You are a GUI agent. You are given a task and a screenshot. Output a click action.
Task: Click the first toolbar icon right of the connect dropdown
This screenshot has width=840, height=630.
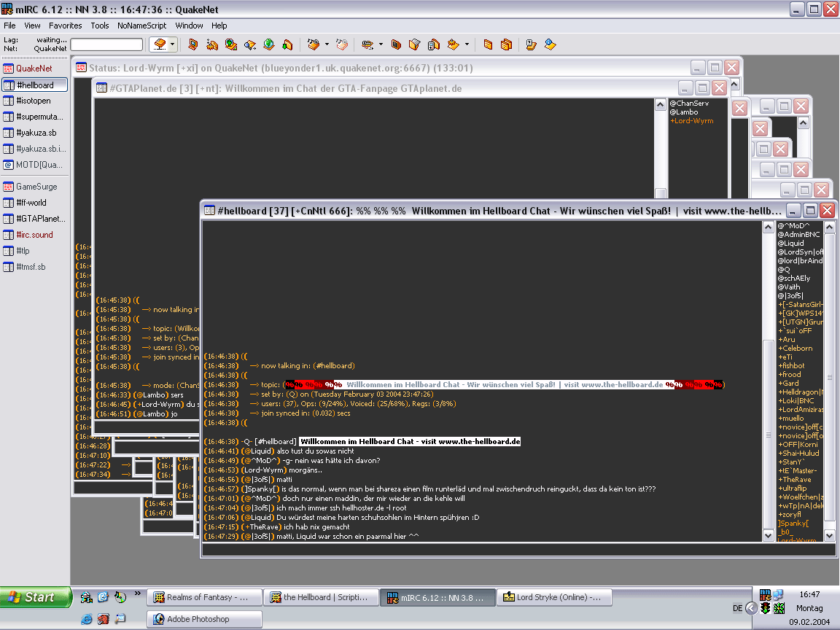192,44
